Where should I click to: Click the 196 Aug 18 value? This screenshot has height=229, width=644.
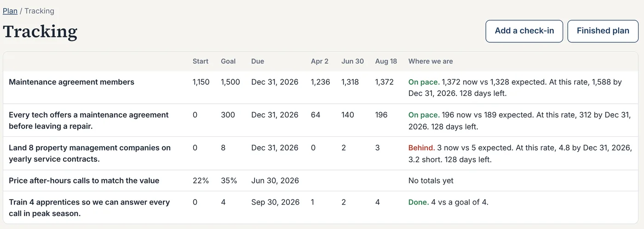pos(381,115)
